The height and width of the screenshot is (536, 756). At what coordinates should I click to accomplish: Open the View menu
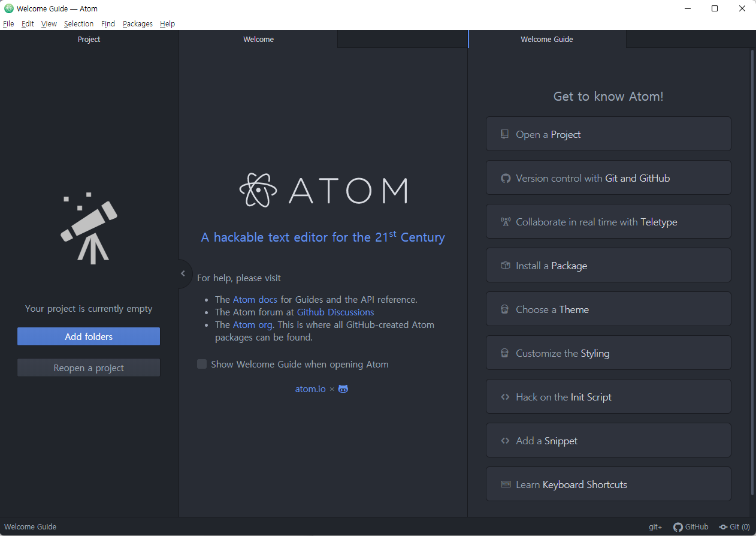(49, 24)
